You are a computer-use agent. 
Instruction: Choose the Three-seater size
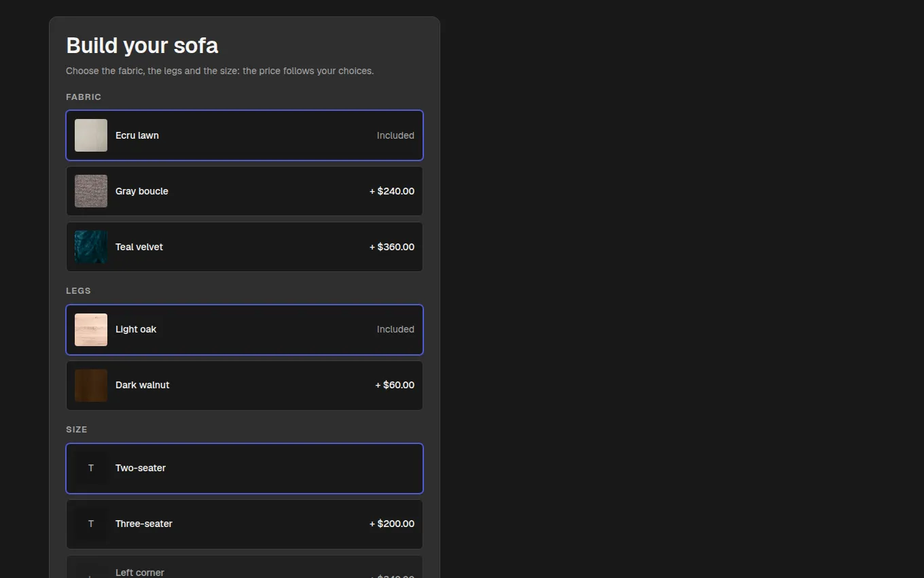[245, 524]
